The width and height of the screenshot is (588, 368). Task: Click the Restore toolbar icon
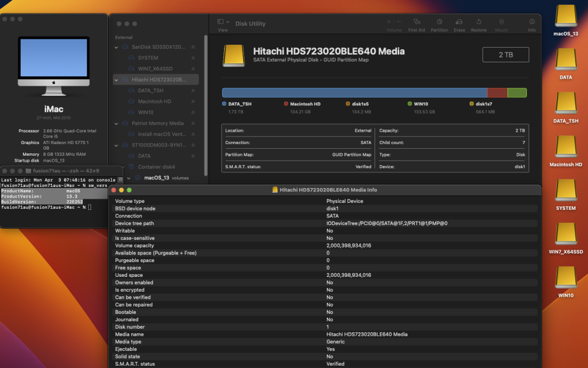tap(479, 22)
